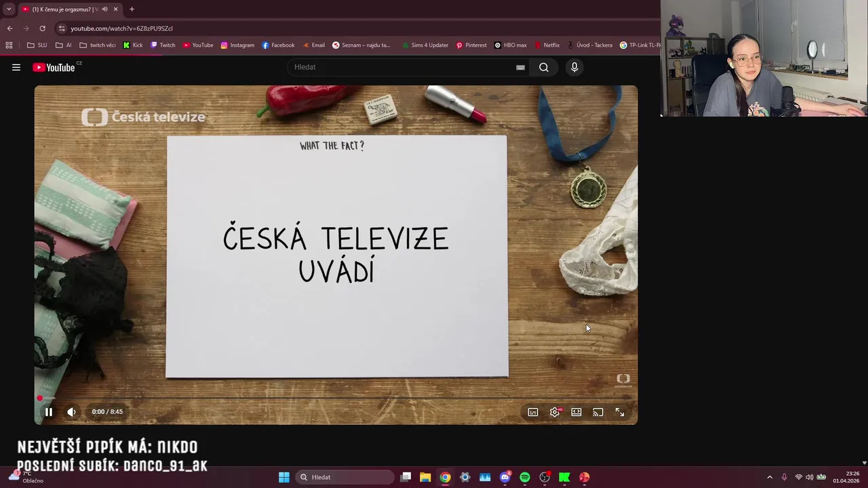
Task: Expand the AI bookmarks folder
Action: pyautogui.click(x=64, y=45)
